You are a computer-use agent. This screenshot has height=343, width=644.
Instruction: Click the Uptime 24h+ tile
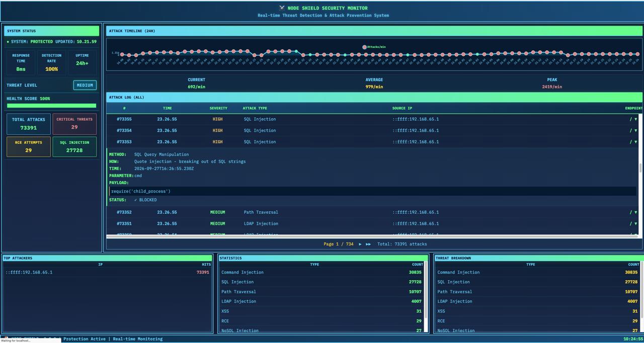82,62
